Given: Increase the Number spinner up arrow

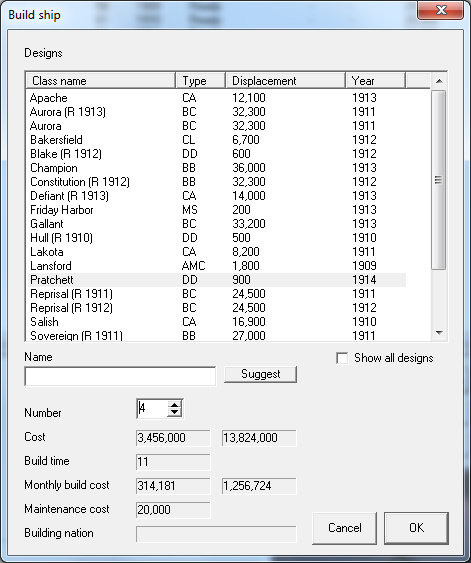Looking at the screenshot, I should click(x=174, y=405).
